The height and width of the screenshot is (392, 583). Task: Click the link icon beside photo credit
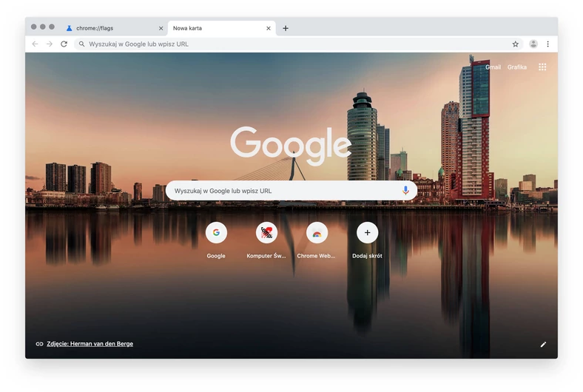(x=39, y=344)
